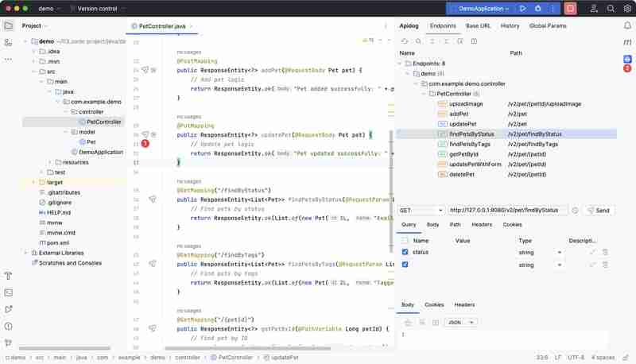Open the DemoApplication run configuration dropdown

tap(483, 9)
